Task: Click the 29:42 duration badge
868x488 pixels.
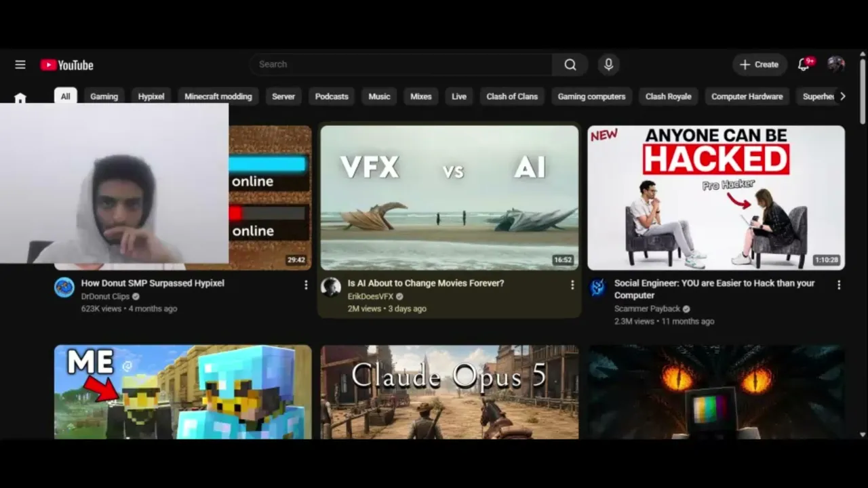Action: (296, 260)
